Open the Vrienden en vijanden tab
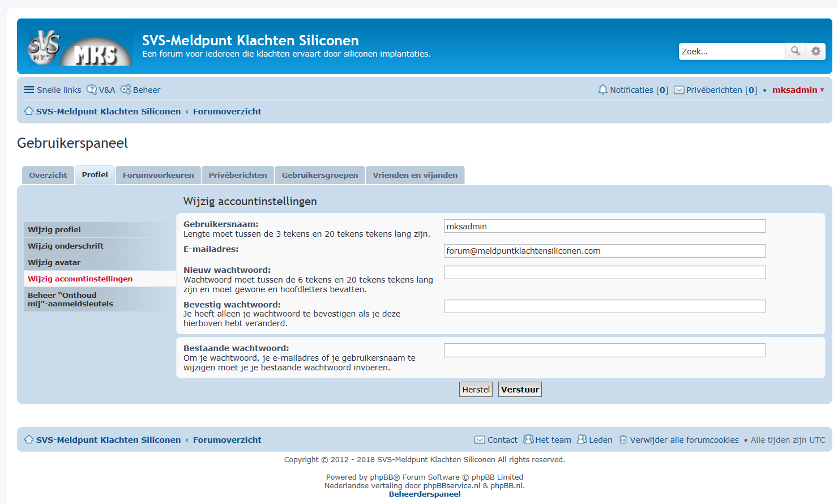Viewport: 838px width, 504px height. pos(414,176)
